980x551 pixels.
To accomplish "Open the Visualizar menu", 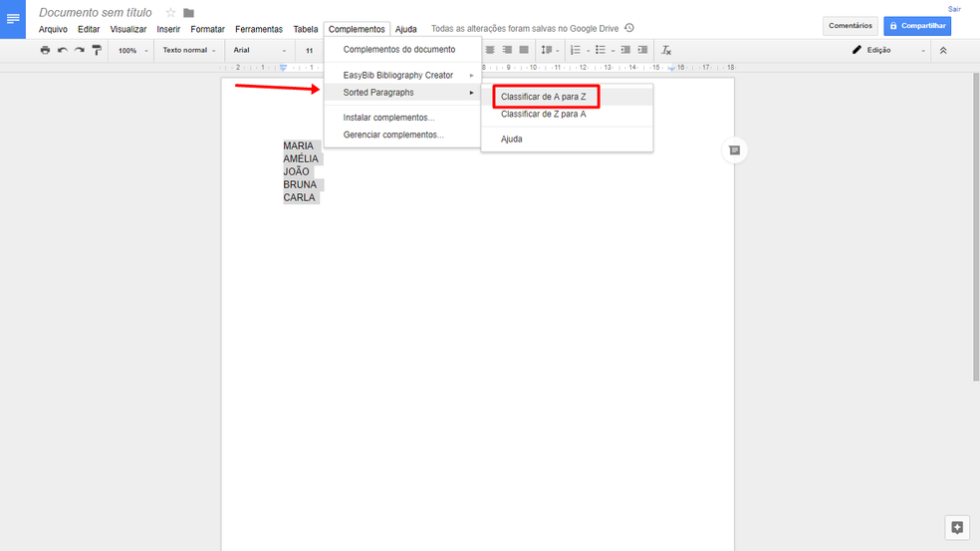I will (x=128, y=30).
